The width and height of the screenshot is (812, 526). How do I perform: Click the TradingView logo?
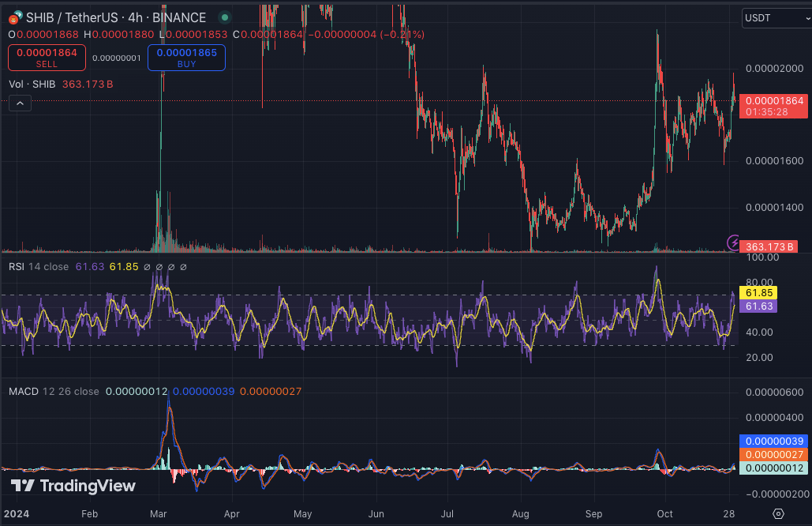(73, 486)
